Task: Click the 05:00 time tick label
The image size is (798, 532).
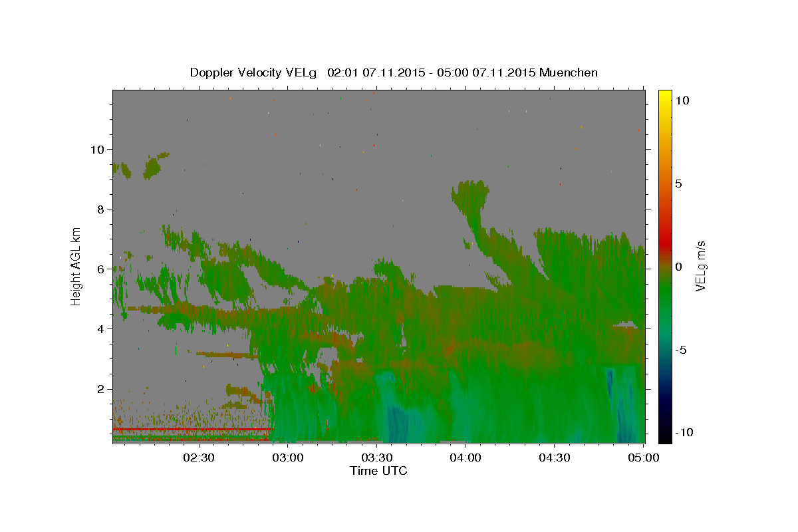Action: pyautogui.click(x=643, y=458)
